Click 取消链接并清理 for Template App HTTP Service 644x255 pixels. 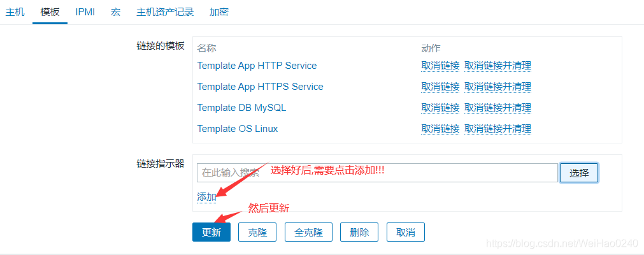[x=497, y=66]
